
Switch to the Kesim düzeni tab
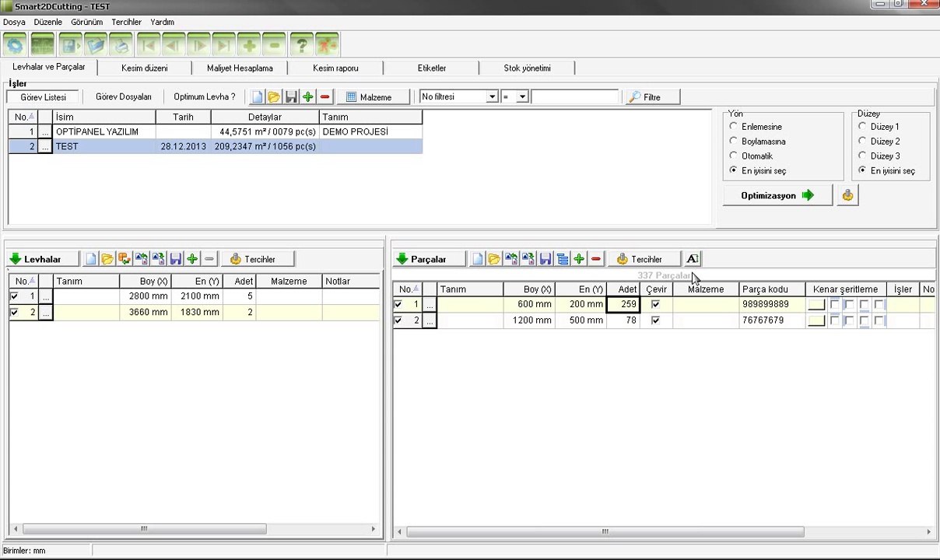(144, 68)
